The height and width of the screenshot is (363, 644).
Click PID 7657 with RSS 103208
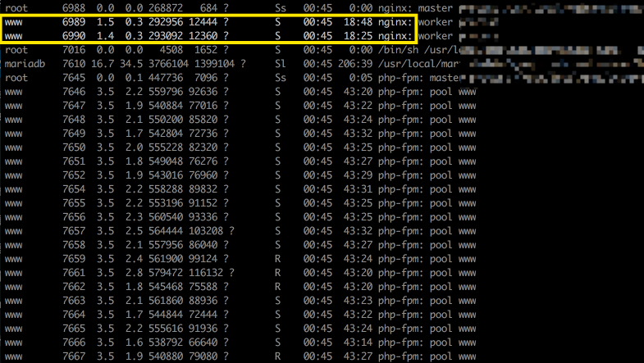pyautogui.click(x=74, y=231)
